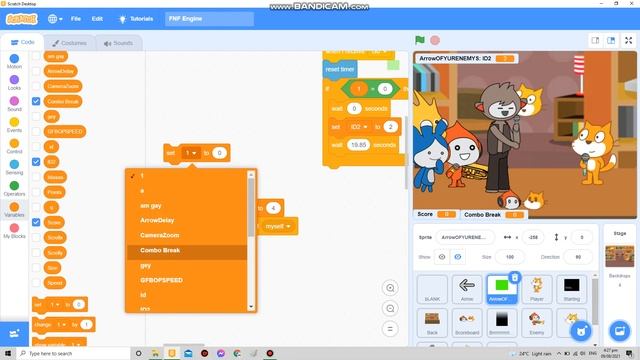Check the Size variable checkbox
640x360 pixels.
tap(36, 267)
